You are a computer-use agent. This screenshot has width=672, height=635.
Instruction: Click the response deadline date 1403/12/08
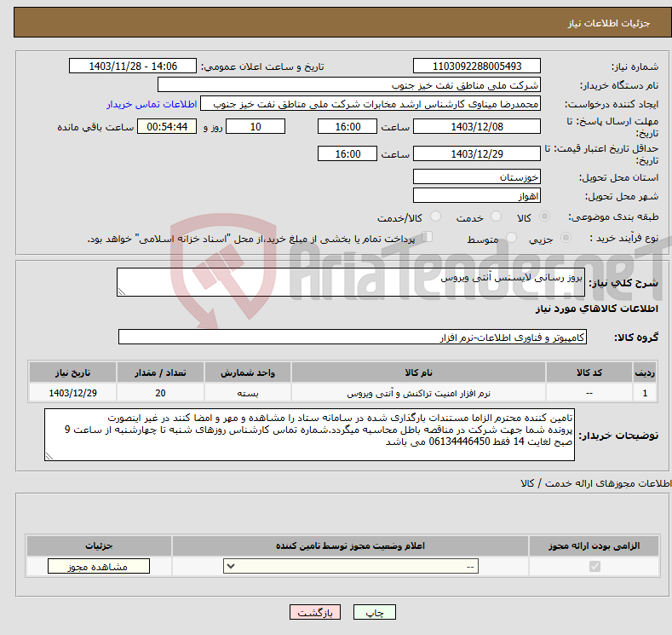tap(477, 126)
